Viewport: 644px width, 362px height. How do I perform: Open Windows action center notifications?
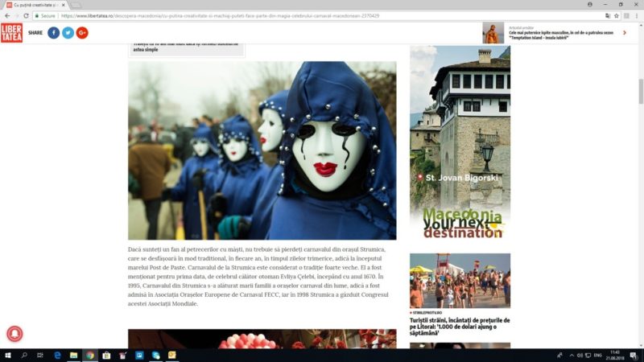pyautogui.click(x=634, y=356)
